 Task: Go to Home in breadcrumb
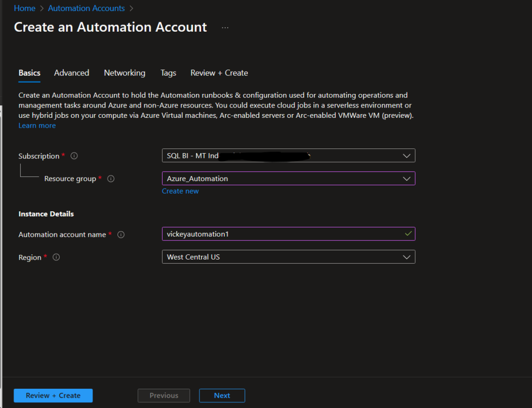coord(24,8)
